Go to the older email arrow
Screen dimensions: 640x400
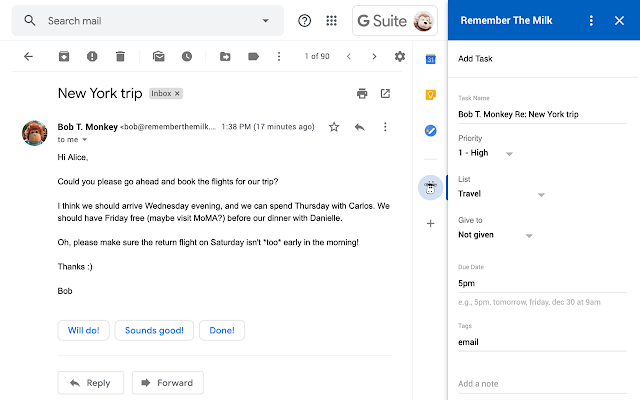(374, 56)
